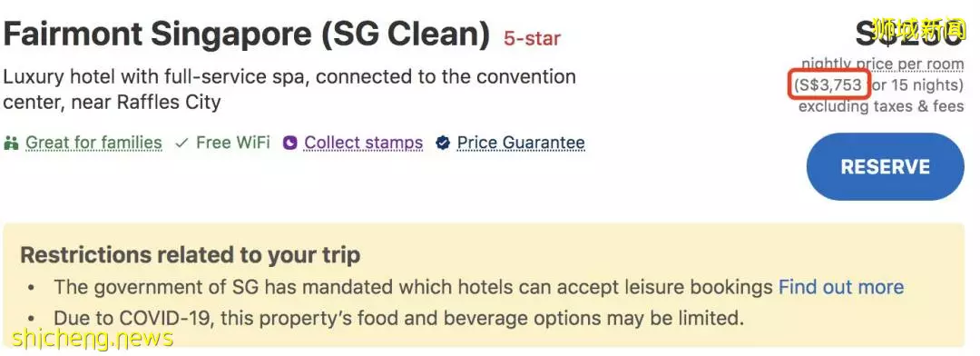980x356 pixels.
Task: Select the Restrictions related to your trip heading
Action: (190, 255)
